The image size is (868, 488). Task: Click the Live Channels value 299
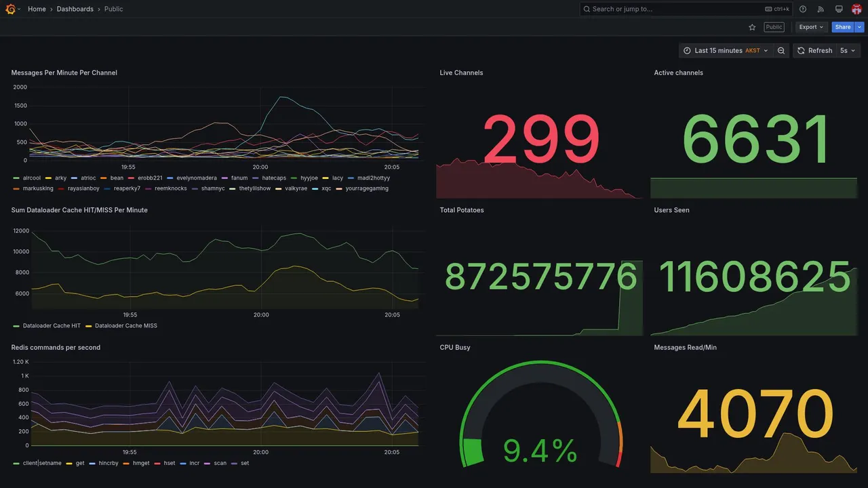(541, 140)
